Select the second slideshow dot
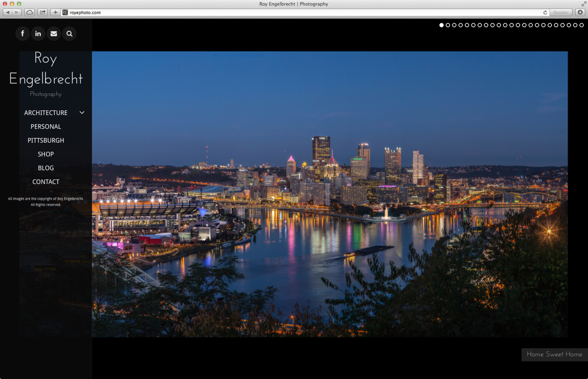The image size is (588, 379). 448,25
